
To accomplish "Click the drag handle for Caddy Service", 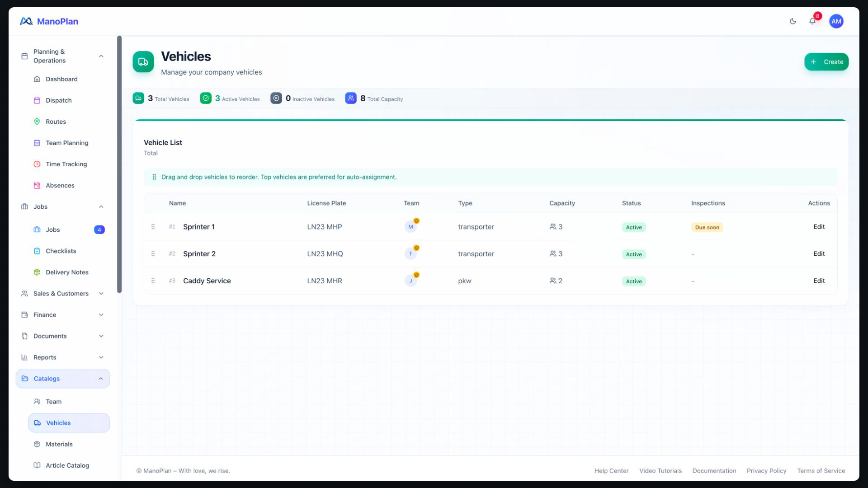I will [x=153, y=281].
